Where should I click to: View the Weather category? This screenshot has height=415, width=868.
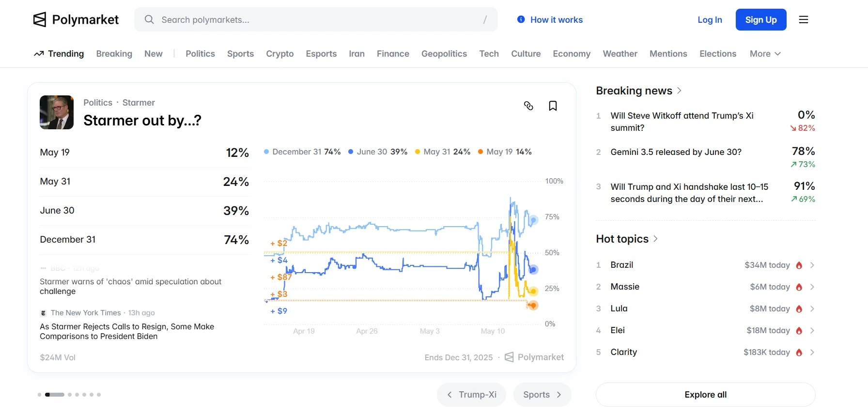tap(620, 54)
